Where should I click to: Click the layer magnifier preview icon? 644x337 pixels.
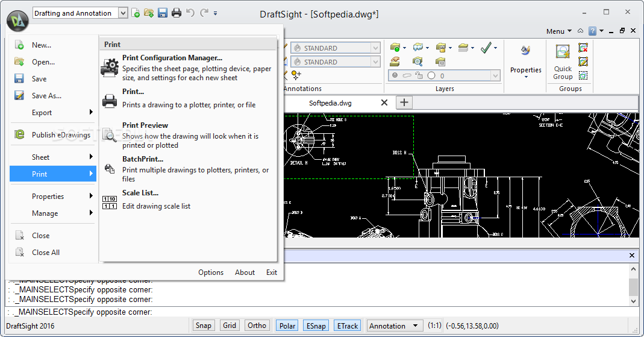(x=417, y=61)
